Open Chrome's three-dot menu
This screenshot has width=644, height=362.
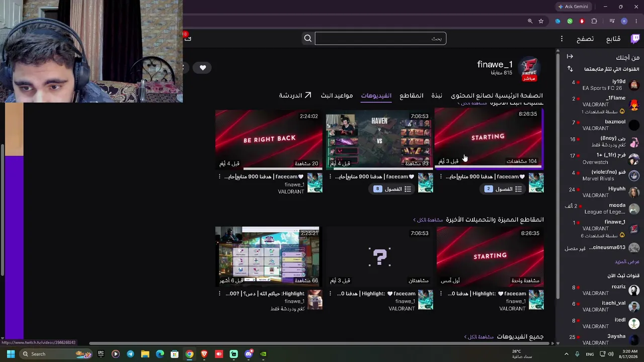click(x=636, y=21)
